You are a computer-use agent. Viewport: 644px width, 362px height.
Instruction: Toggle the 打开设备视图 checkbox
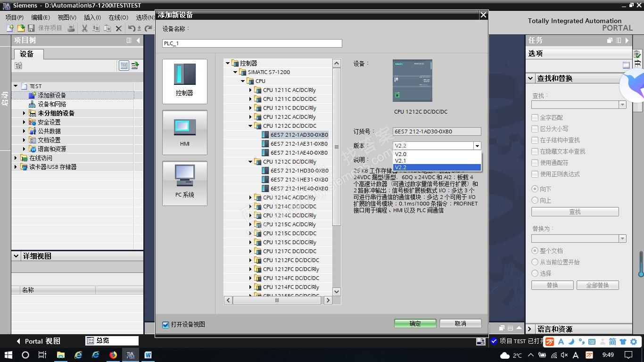pos(165,325)
